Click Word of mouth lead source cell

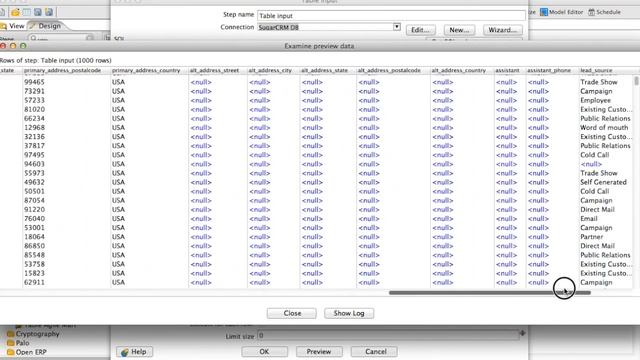click(604, 127)
